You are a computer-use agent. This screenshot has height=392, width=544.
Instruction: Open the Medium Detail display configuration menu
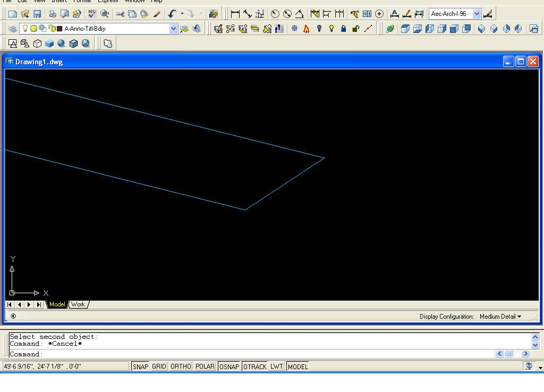[x=500, y=317]
